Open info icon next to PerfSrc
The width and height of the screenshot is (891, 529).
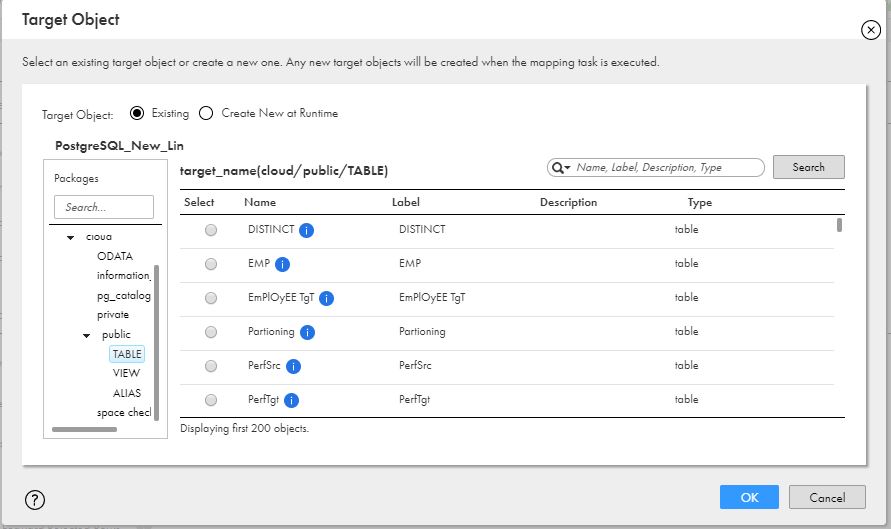(293, 366)
